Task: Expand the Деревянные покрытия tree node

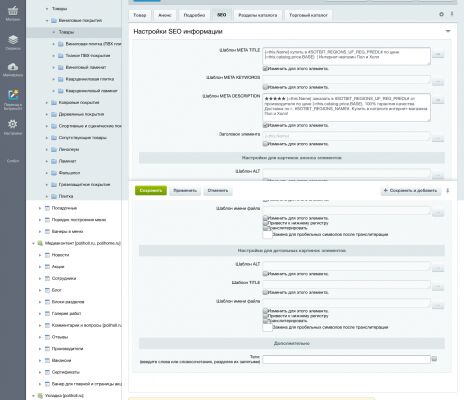Action: (47, 114)
